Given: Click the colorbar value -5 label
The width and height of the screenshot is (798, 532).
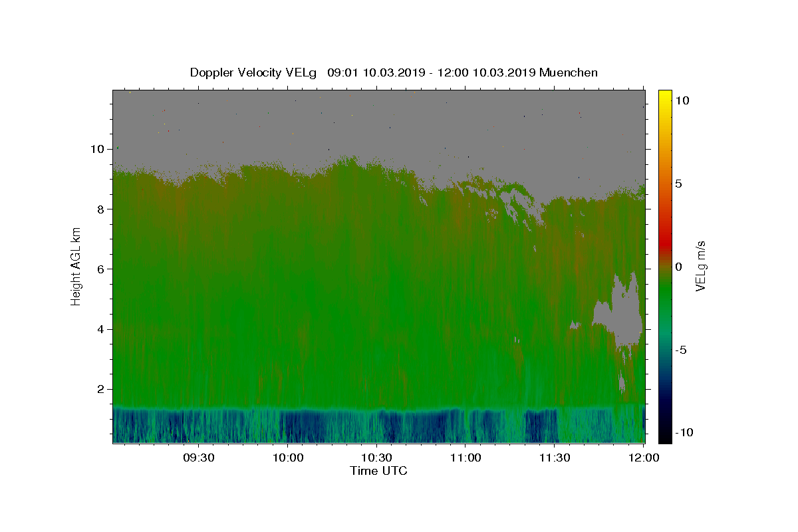Looking at the screenshot, I should pyautogui.click(x=681, y=350).
